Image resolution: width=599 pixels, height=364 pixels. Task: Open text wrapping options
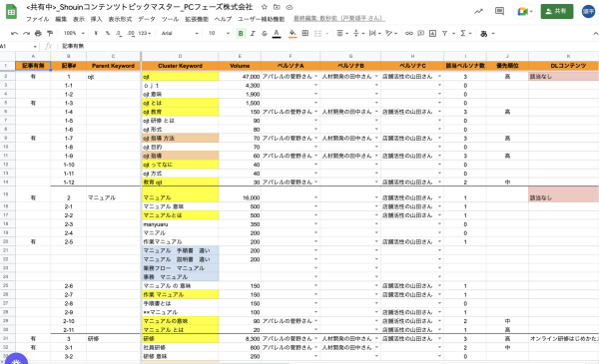[x=374, y=34]
